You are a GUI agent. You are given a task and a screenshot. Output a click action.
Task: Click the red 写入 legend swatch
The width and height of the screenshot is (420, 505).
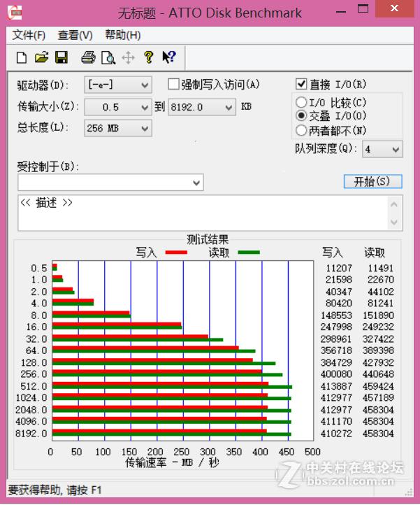[x=176, y=252]
